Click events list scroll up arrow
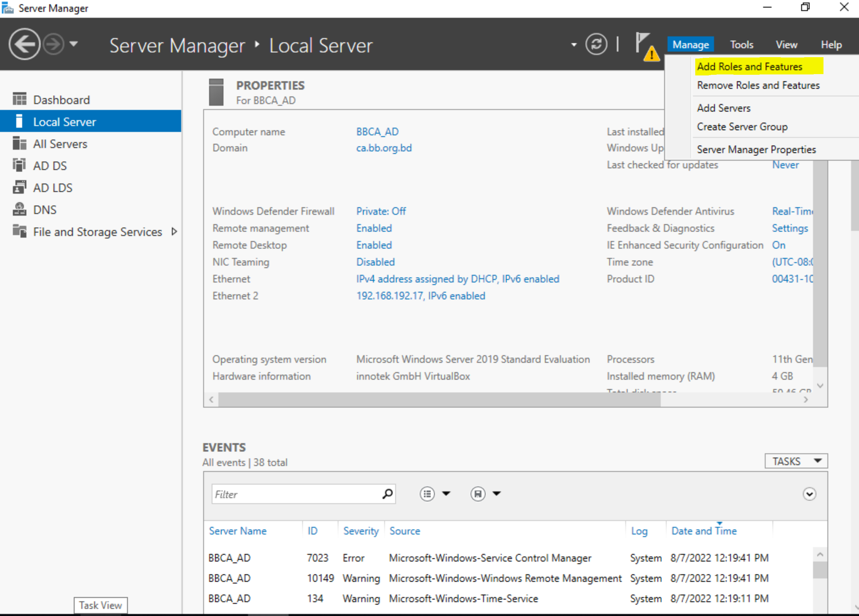 [x=820, y=555]
